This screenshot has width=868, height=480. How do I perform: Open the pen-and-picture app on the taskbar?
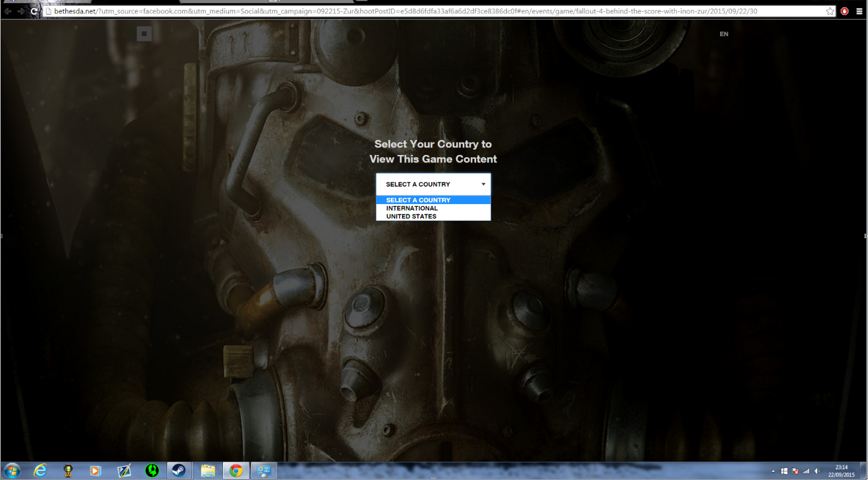pos(124,471)
